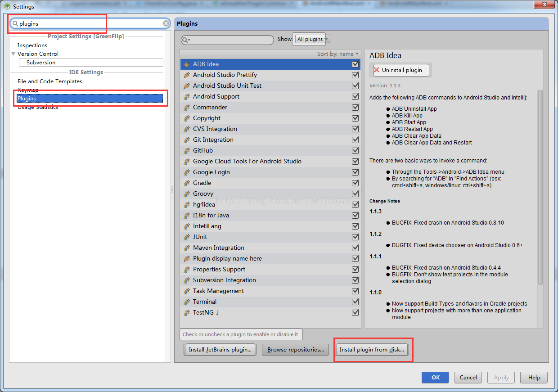Open Usage Statistics settings
Image resolution: width=558 pixels, height=392 pixels.
38,107
